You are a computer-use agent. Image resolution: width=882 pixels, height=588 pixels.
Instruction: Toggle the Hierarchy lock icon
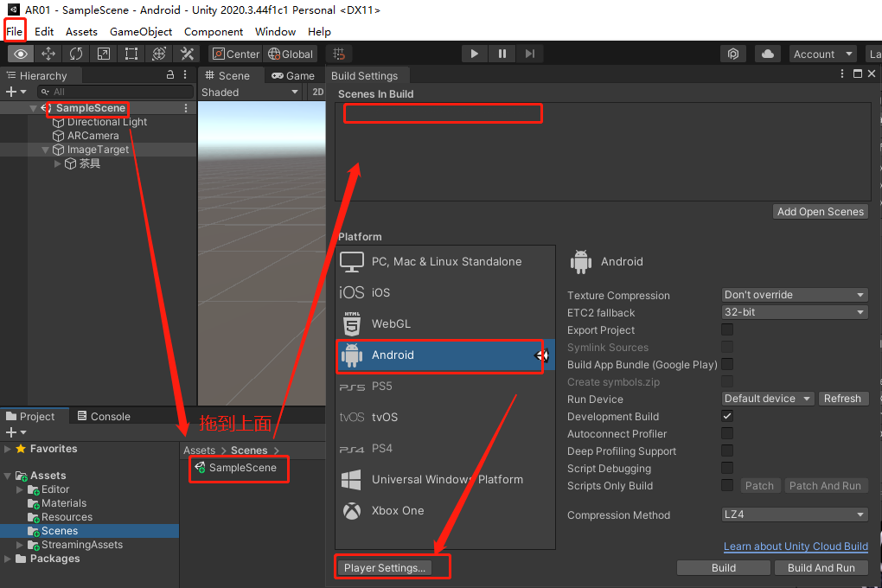[169, 75]
